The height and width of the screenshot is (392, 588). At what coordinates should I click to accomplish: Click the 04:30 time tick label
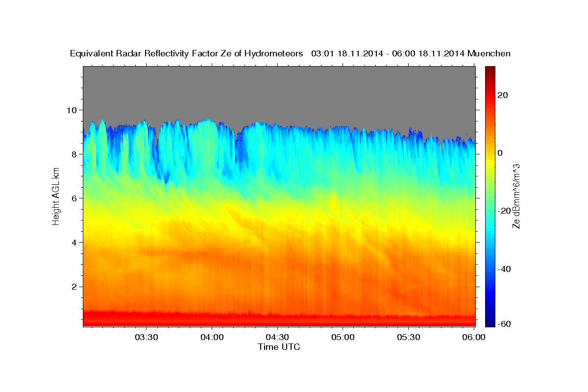point(277,338)
